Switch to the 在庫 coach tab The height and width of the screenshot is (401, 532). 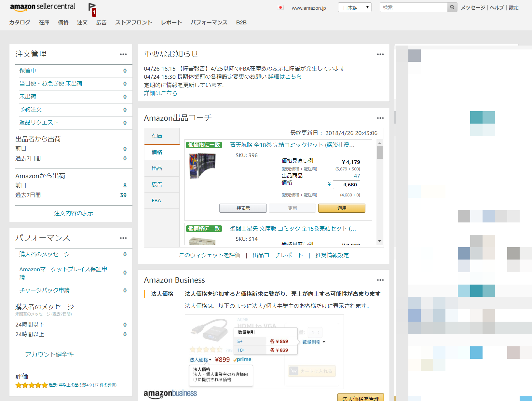[x=157, y=136]
